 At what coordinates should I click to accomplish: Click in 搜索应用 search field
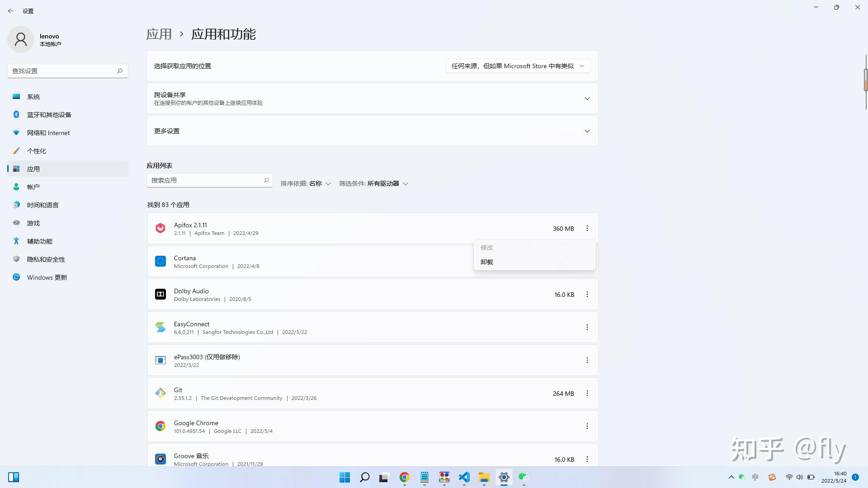[209, 180]
